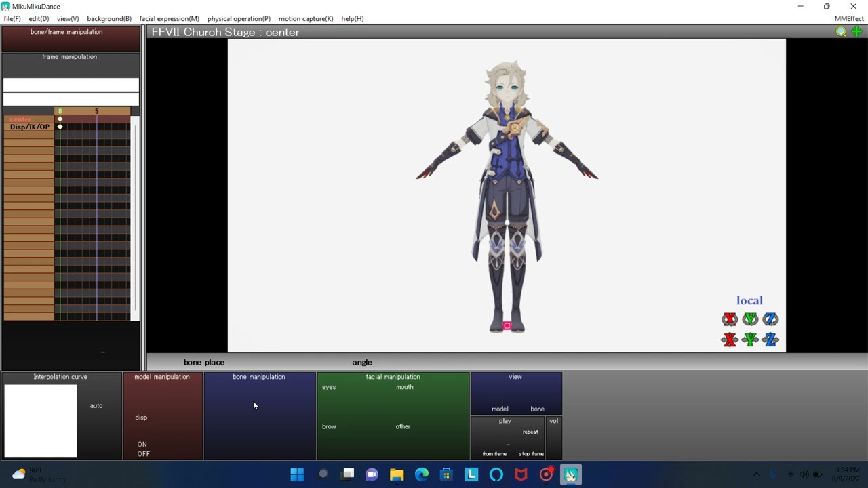Click the MikuMikuDance taskbar icon
This screenshot has height=488, width=868.
tap(571, 474)
